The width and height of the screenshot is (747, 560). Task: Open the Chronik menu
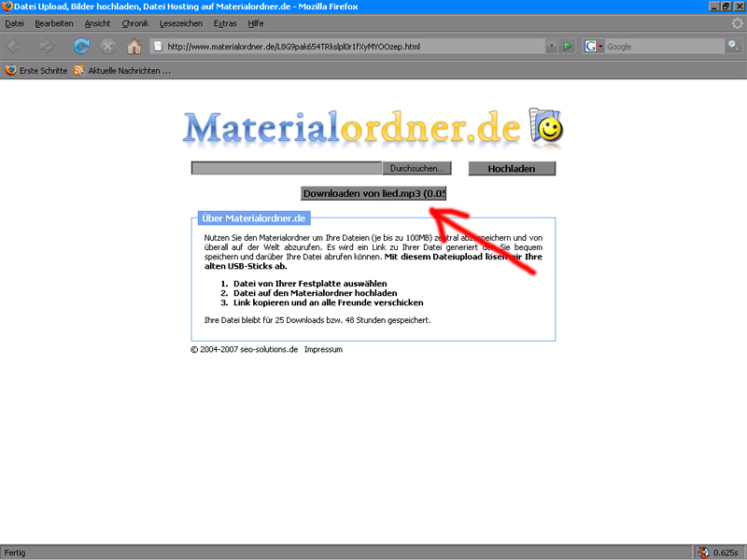(134, 23)
